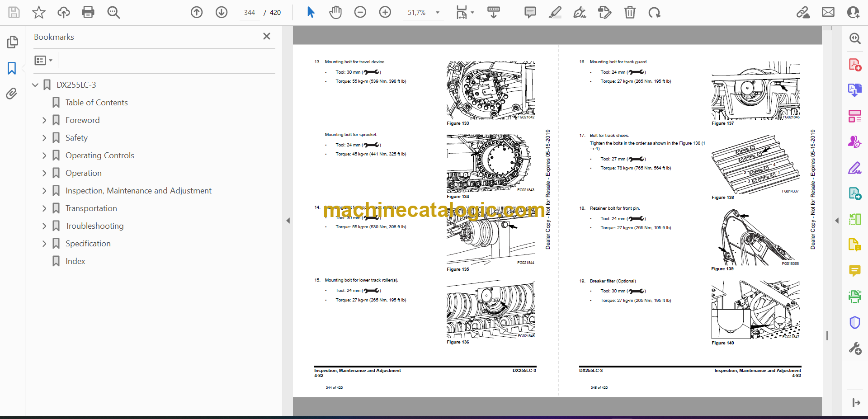Click the stamp tool icon
The height and width of the screenshot is (419, 868).
pos(605,12)
